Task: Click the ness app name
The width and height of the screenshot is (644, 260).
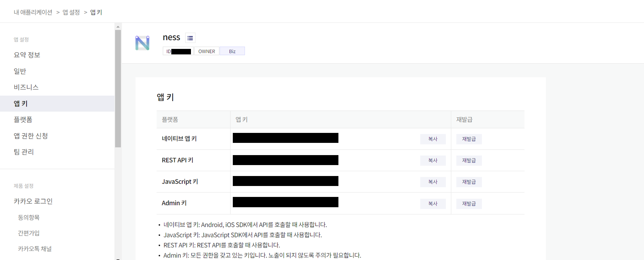Action: pyautogui.click(x=171, y=37)
